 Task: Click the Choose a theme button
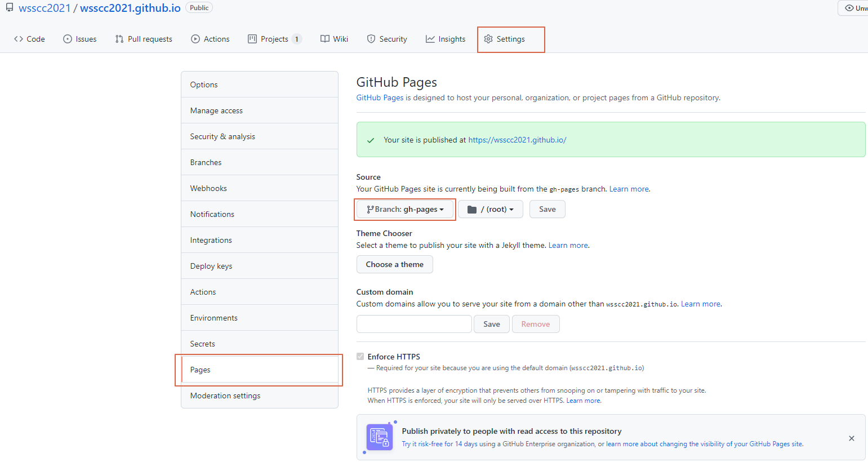(394, 264)
